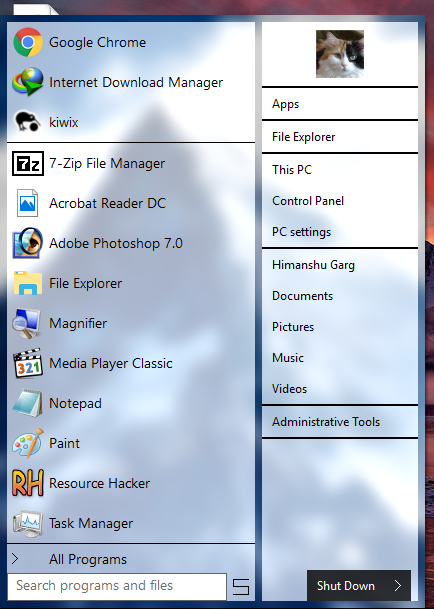The height and width of the screenshot is (609, 434).
Task: Launch the 7-Zip File Manager icon
Action: point(28,164)
